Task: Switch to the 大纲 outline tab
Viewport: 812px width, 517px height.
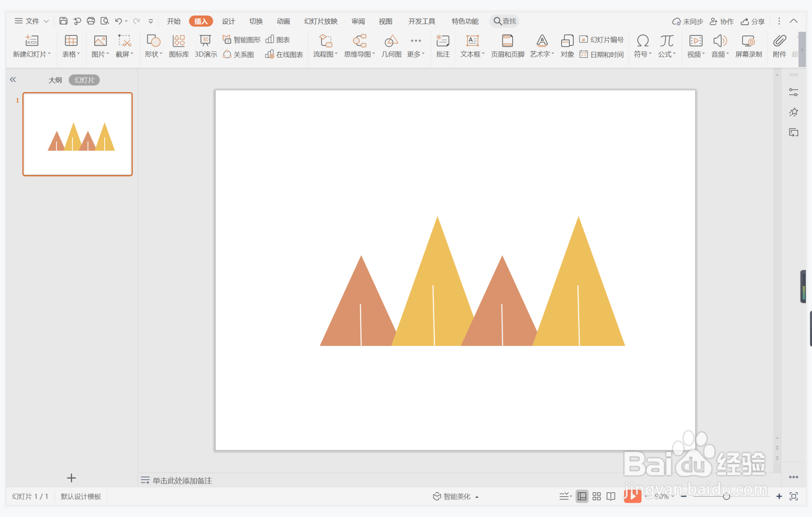Action: pyautogui.click(x=55, y=80)
